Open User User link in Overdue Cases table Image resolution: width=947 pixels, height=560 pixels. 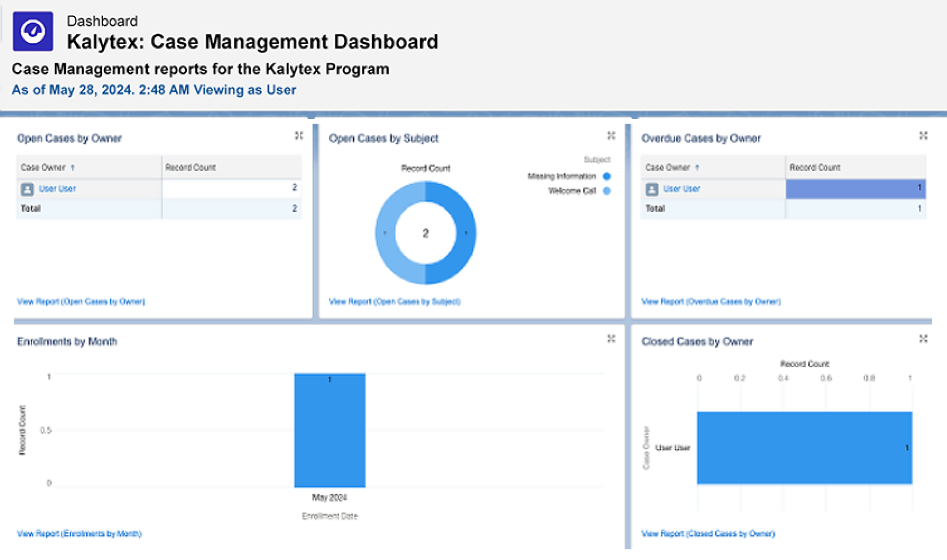click(681, 189)
